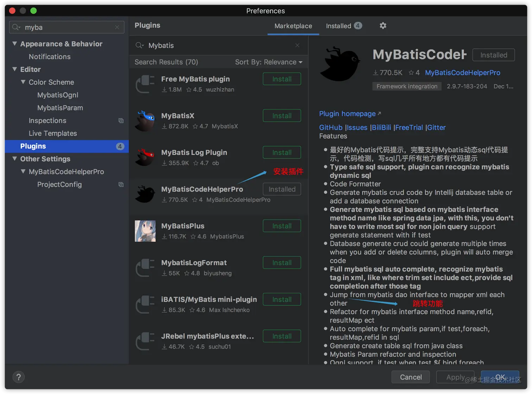Open the Gitter link
The image size is (532, 394).
click(436, 127)
